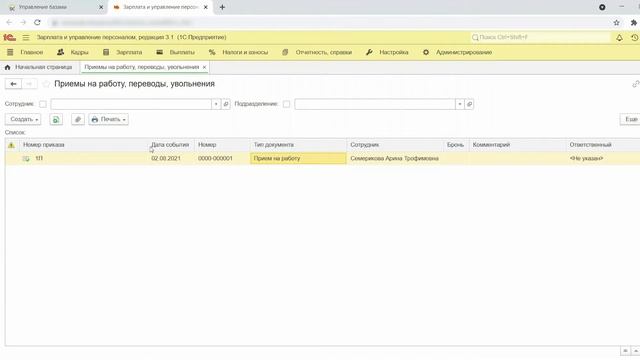Image resolution: width=640 pixels, height=360 pixels.
Task: Click the open button next to Сотрудник field
Action: pyautogui.click(x=226, y=104)
